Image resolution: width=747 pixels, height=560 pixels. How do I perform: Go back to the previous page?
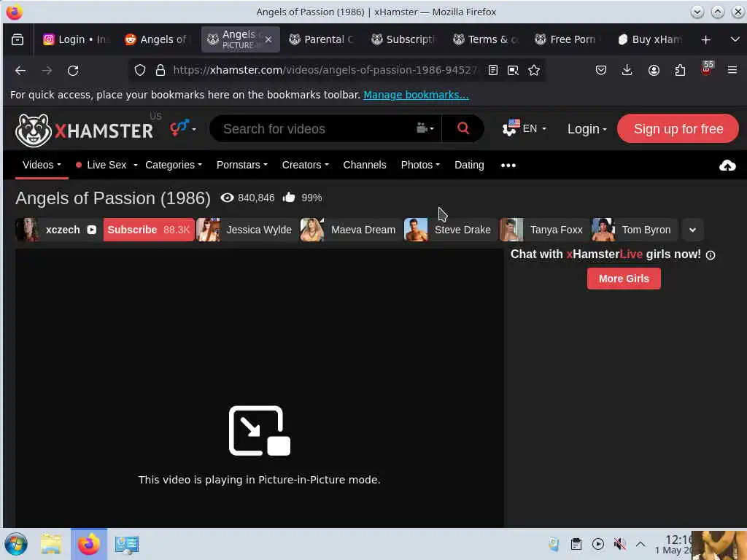tap(20, 71)
